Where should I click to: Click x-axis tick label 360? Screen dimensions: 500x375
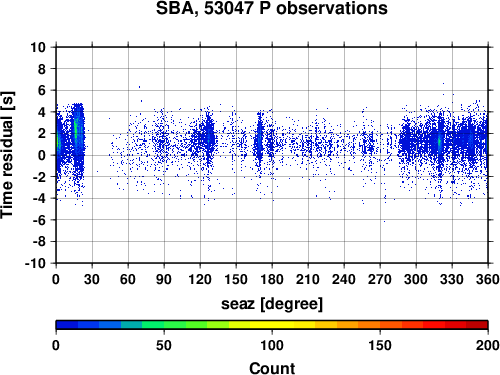pos(488,279)
